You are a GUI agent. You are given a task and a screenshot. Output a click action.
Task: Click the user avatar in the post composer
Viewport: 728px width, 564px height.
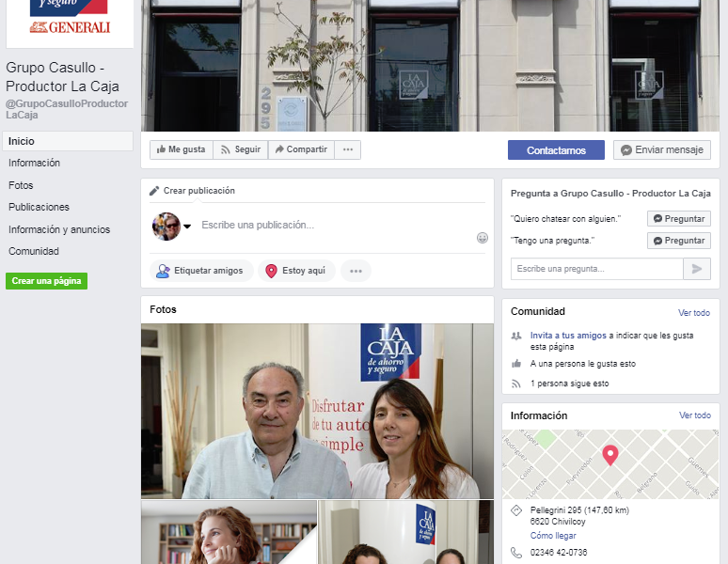tap(166, 227)
